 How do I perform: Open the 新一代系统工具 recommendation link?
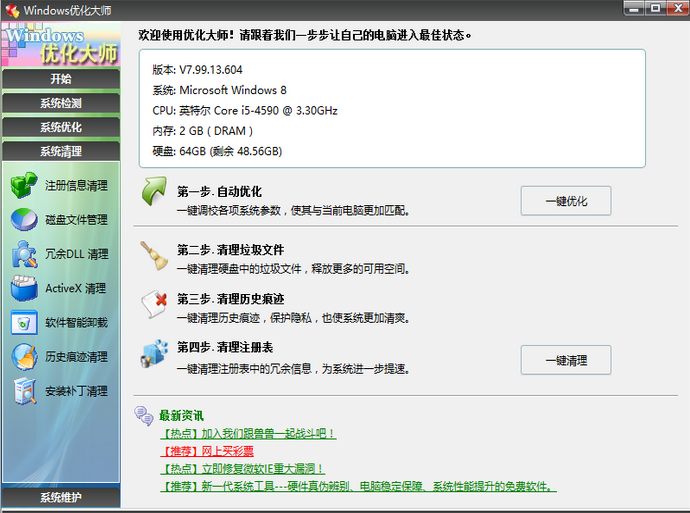358,487
